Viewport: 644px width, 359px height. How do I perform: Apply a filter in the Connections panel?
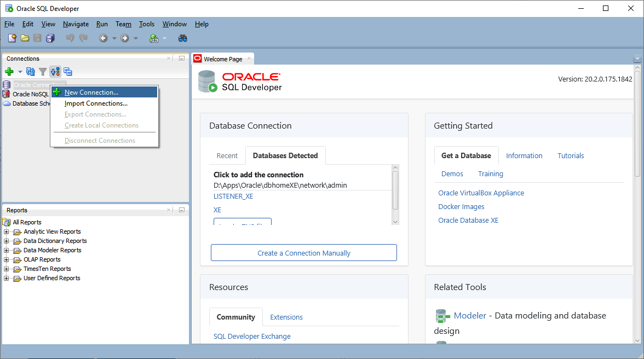click(43, 71)
